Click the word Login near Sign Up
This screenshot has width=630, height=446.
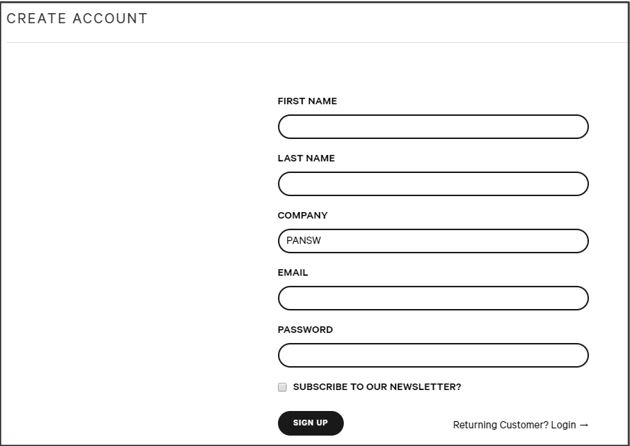tap(563, 424)
